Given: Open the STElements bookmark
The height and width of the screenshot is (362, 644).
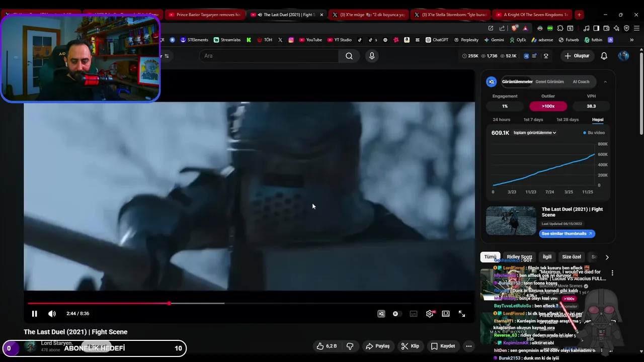Looking at the screenshot, I should pyautogui.click(x=194, y=40).
